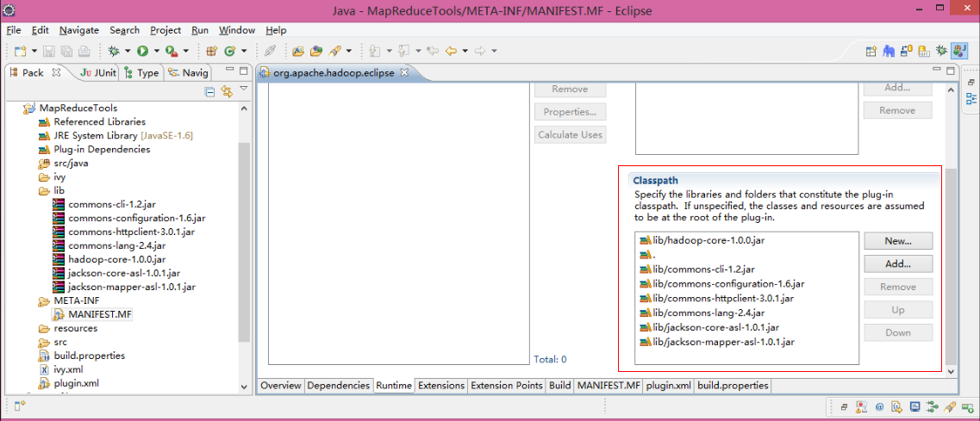The height and width of the screenshot is (421, 980).
Task: Open the Open Perspective icon
Action: click(x=871, y=51)
